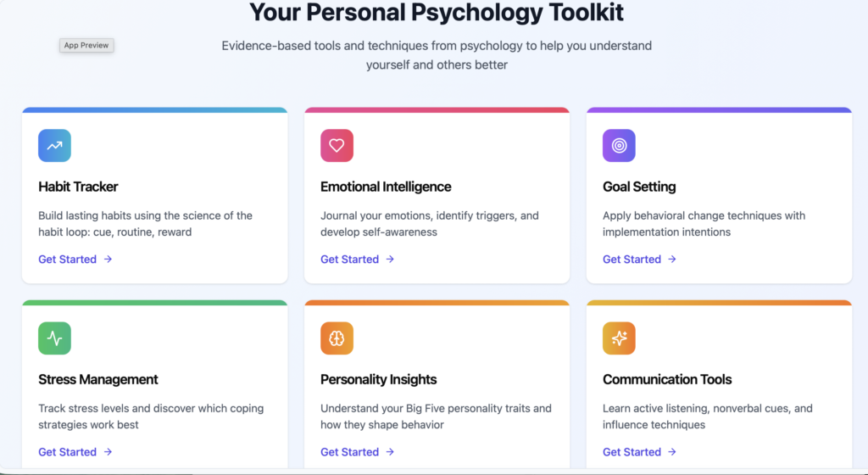The image size is (868, 475).
Task: Click the arrow beside Goal Setting's Get Started
Action: coord(672,260)
